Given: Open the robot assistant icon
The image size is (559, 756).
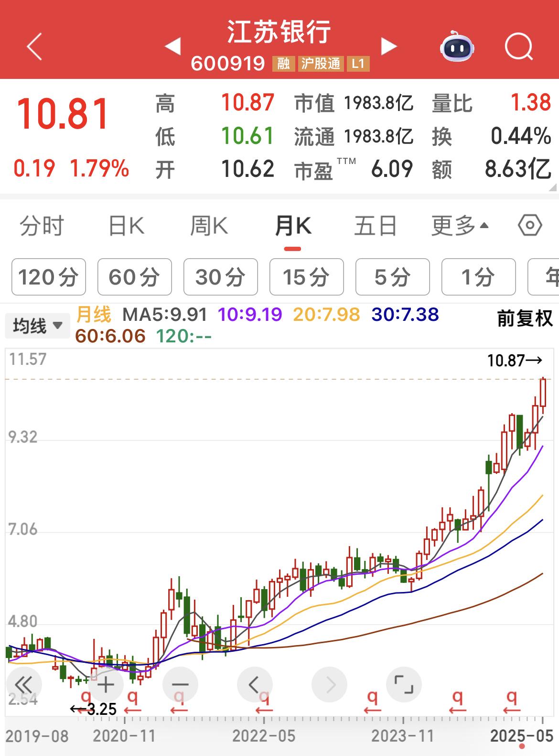Looking at the screenshot, I should 457,46.
